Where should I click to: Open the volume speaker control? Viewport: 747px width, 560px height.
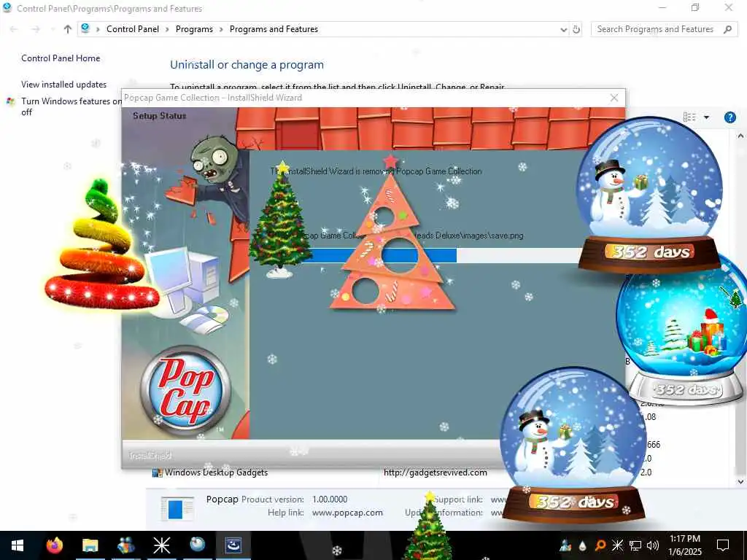(x=653, y=545)
